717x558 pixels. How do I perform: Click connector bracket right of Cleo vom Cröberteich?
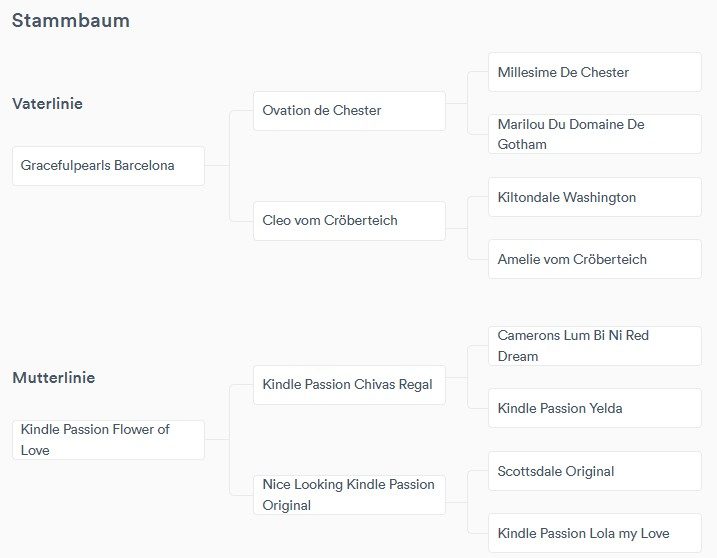point(468,228)
